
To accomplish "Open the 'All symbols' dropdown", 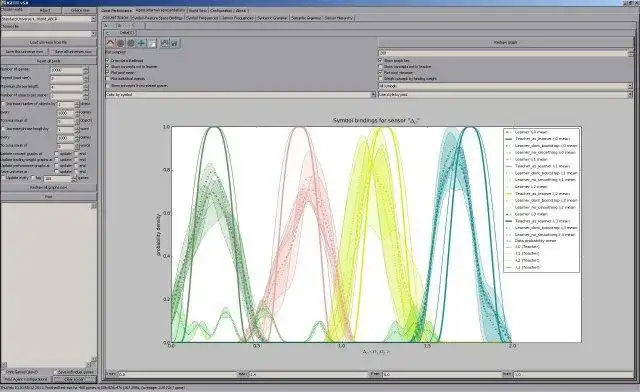I will [505, 86].
